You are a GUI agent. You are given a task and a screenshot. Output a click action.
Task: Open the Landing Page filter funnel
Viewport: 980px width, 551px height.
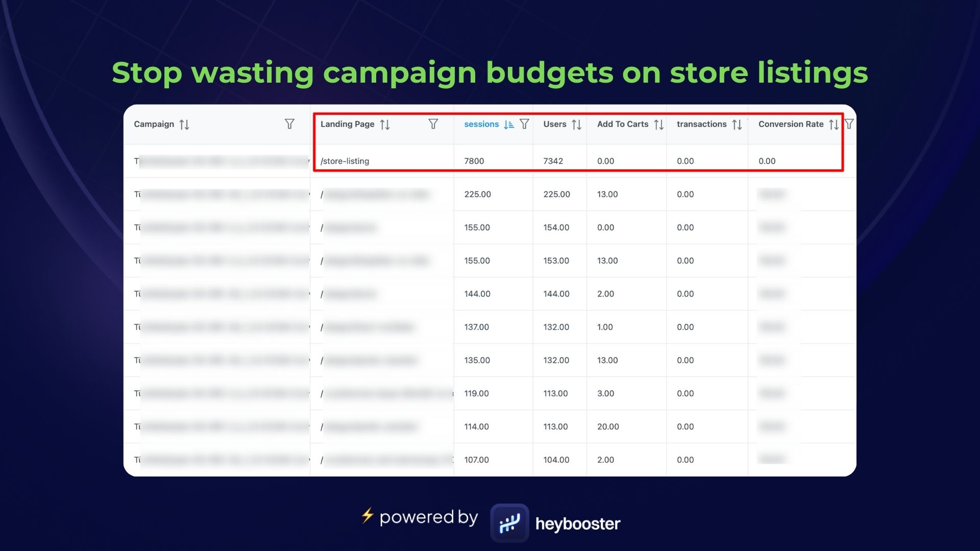[433, 124]
